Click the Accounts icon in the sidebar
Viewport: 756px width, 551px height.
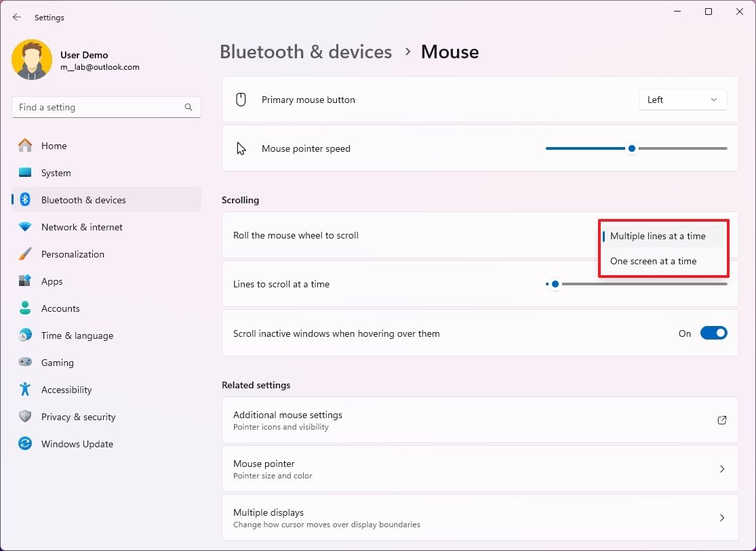(x=26, y=308)
